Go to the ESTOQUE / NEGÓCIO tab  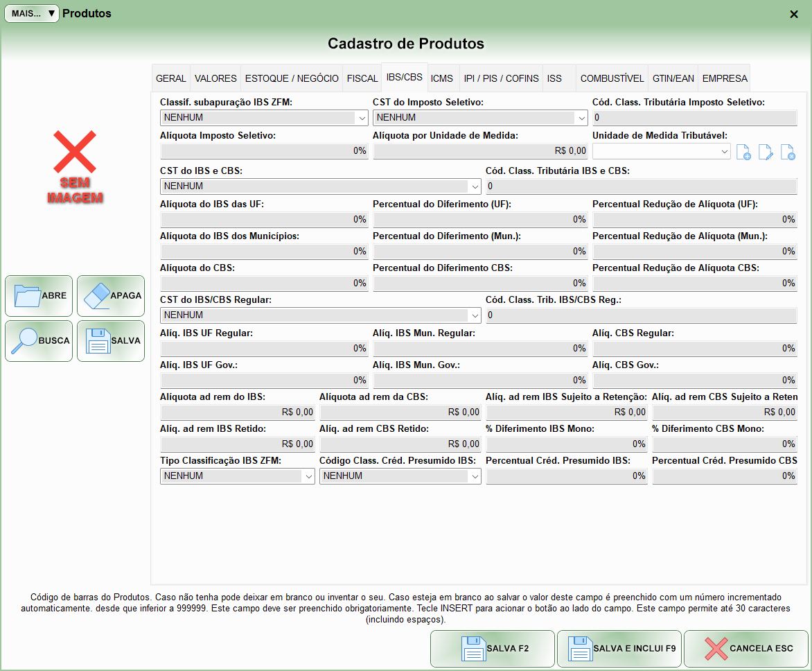[x=292, y=78]
